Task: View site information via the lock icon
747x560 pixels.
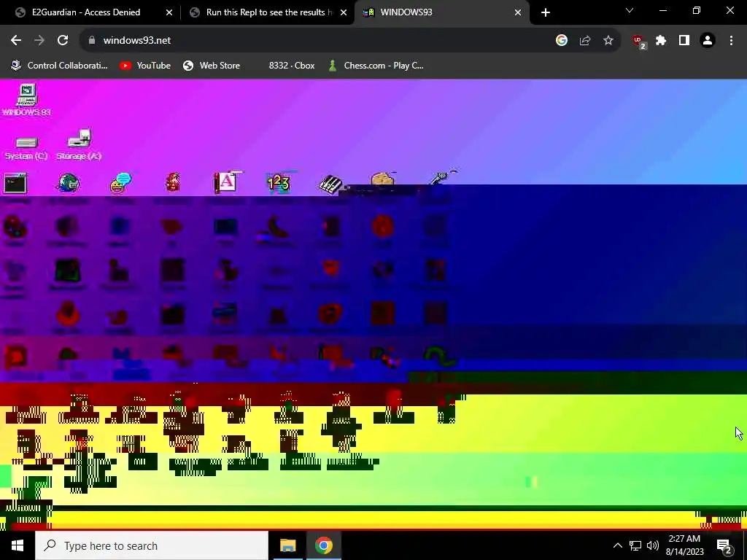Action: (x=92, y=41)
